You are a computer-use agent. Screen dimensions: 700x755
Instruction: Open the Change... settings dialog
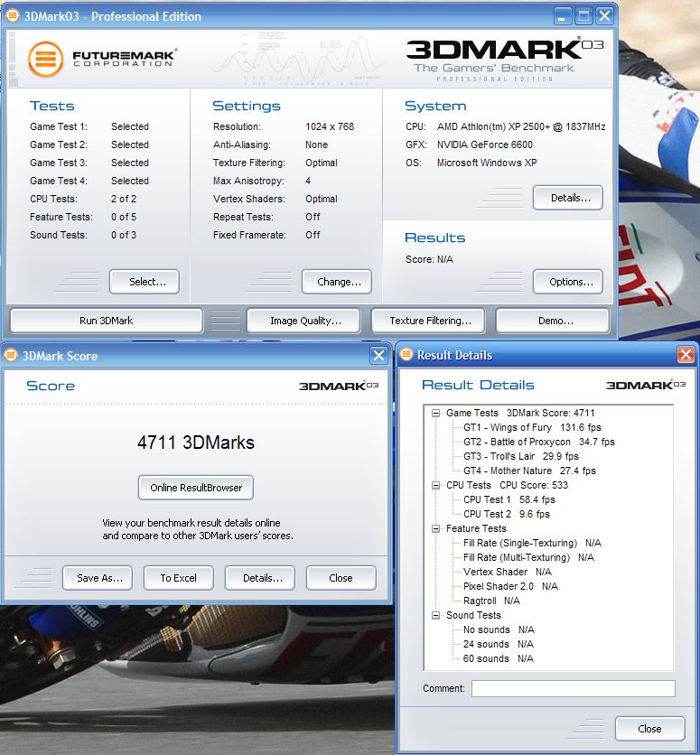[x=337, y=282]
